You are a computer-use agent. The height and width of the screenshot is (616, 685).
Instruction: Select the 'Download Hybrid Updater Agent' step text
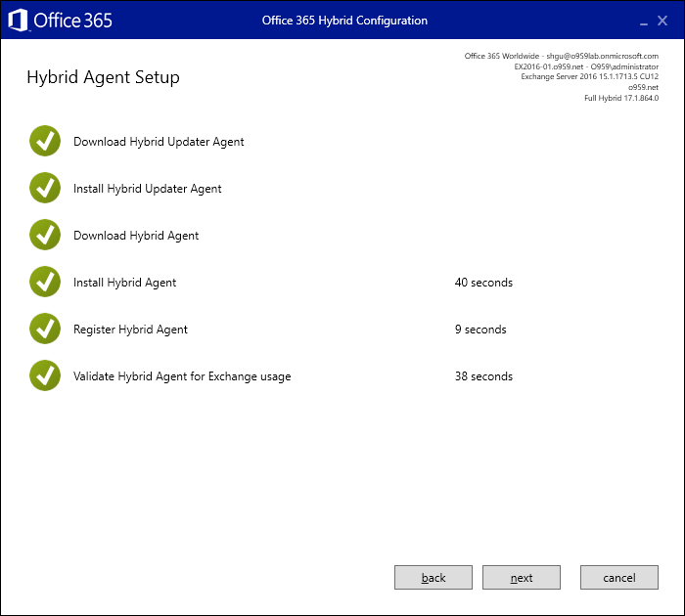159,142
